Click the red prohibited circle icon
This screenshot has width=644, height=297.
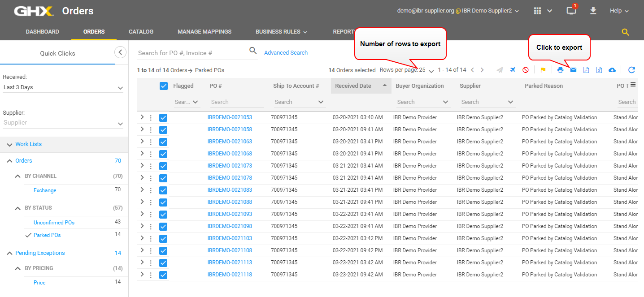point(526,70)
